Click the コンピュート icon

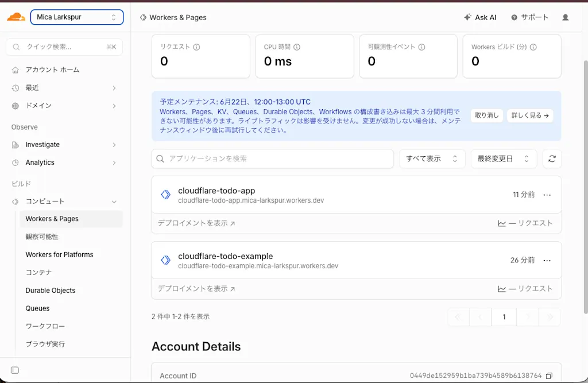(16, 202)
